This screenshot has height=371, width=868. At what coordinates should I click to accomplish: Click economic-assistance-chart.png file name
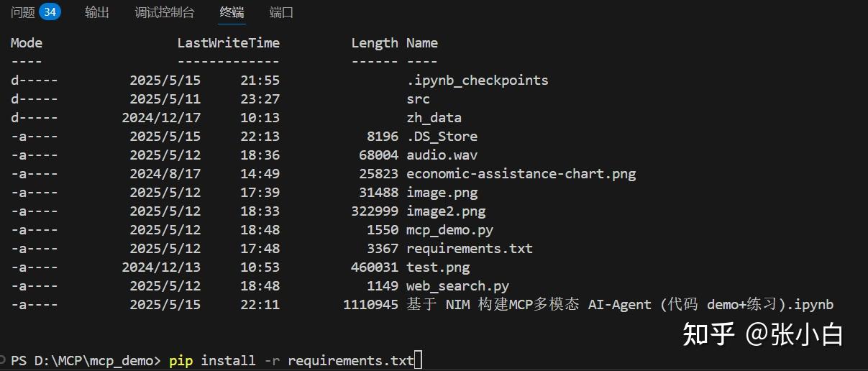point(521,174)
